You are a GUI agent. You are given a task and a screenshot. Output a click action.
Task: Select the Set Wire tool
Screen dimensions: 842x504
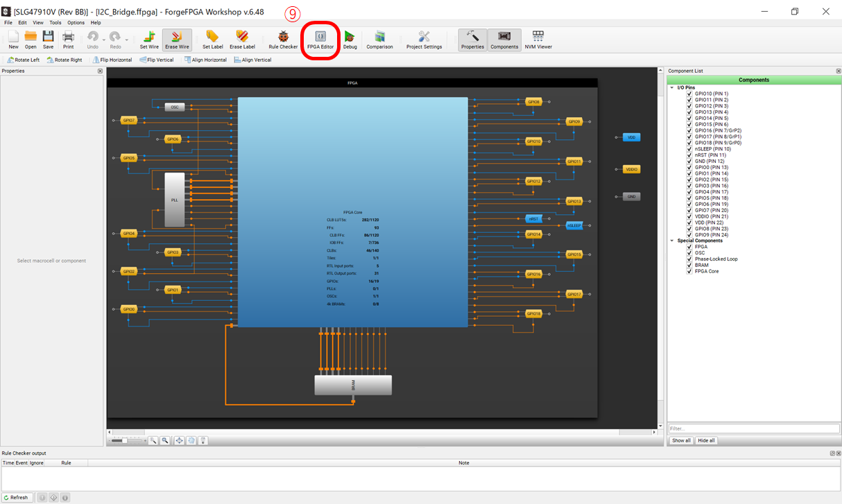click(149, 39)
